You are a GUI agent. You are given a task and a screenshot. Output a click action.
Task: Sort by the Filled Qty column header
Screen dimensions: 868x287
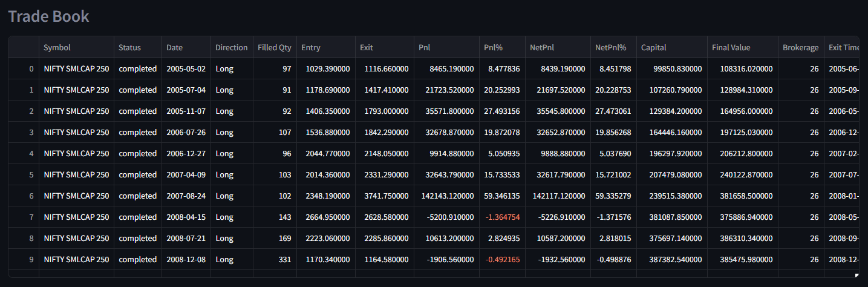275,47
